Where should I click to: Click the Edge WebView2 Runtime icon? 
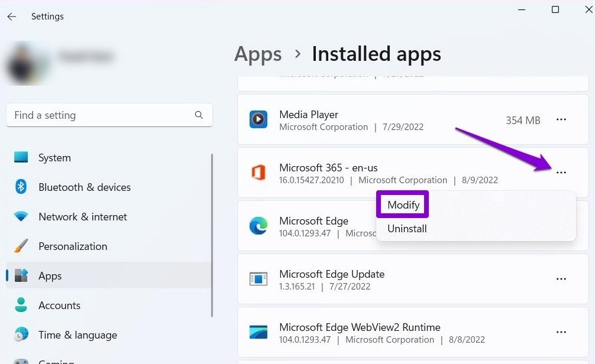point(258,332)
